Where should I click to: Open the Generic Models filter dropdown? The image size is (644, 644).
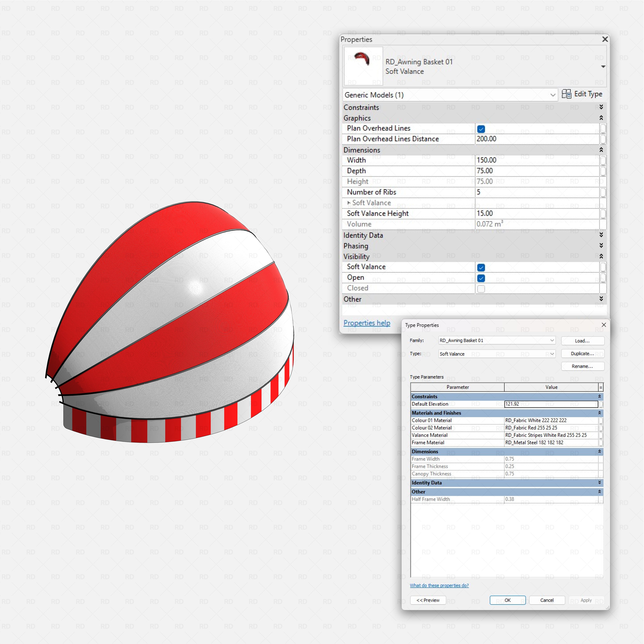450,95
